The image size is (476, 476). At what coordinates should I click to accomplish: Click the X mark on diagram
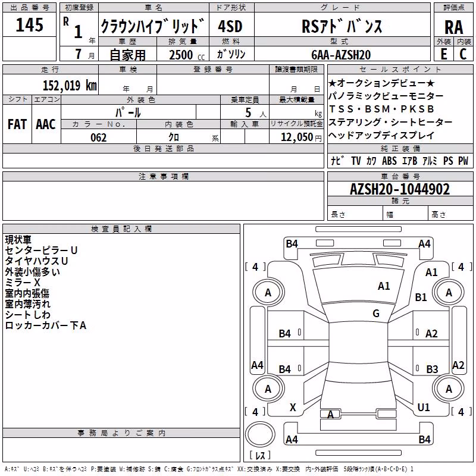tap(293, 408)
